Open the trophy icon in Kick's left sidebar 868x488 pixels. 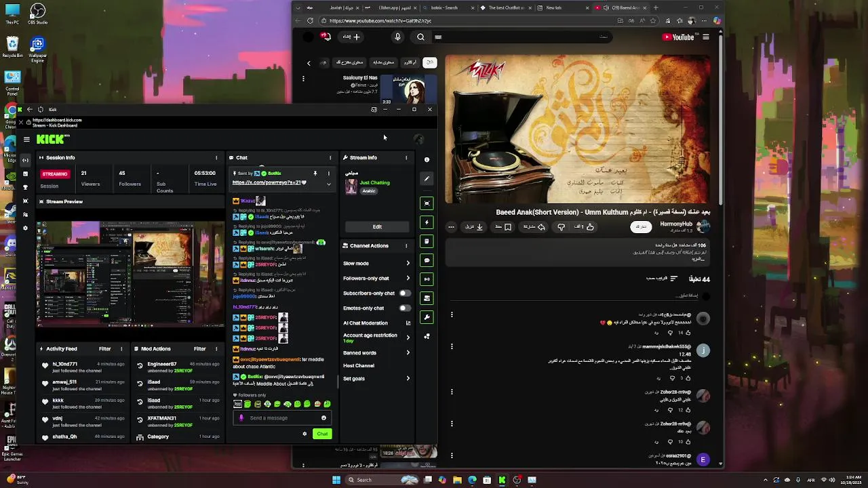click(26, 187)
